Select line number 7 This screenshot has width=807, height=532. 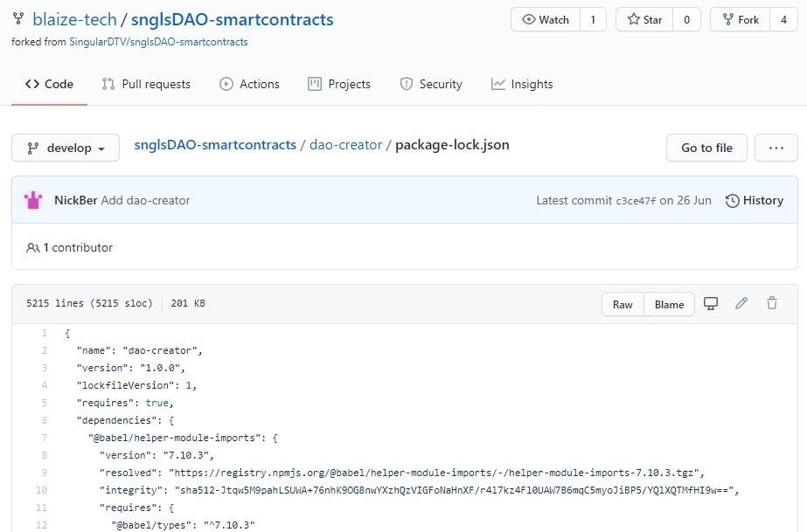tap(45, 438)
